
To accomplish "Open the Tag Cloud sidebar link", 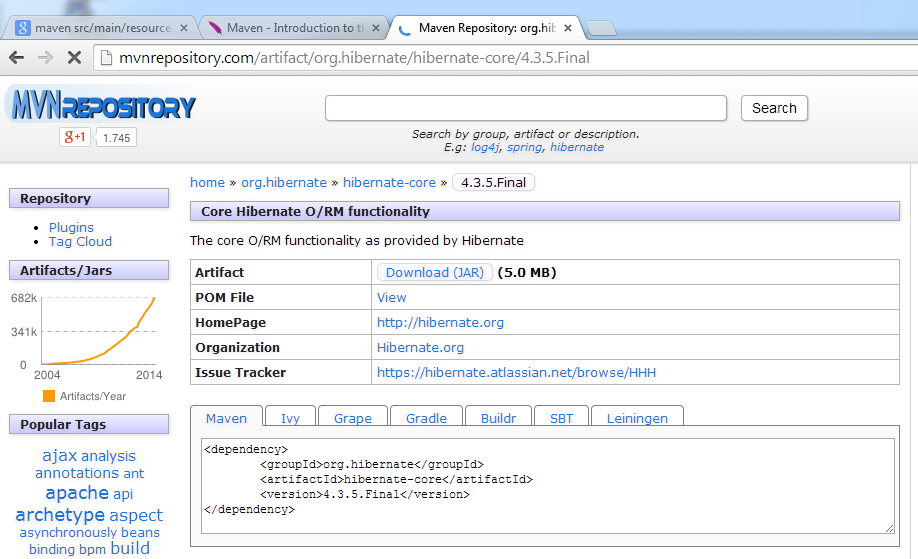I will click(x=80, y=242).
